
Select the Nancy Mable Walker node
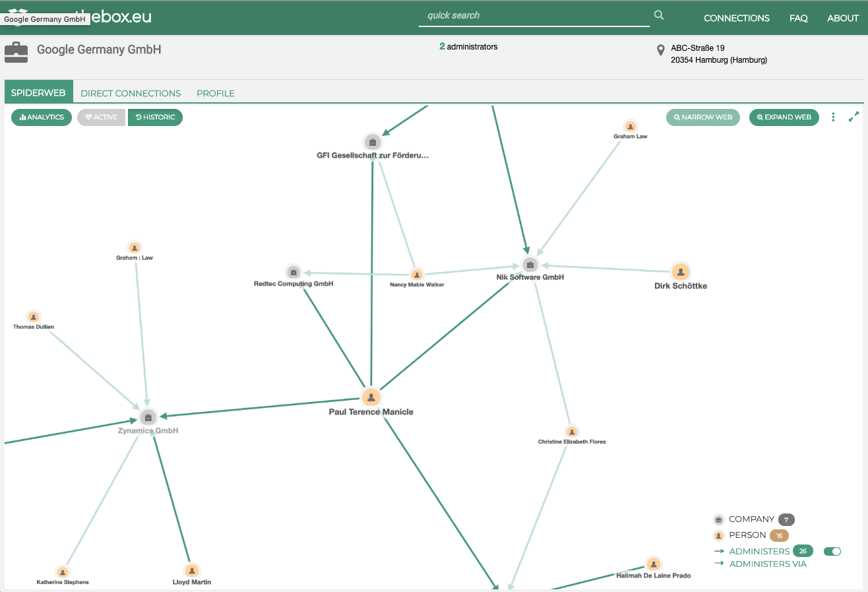coord(417,275)
